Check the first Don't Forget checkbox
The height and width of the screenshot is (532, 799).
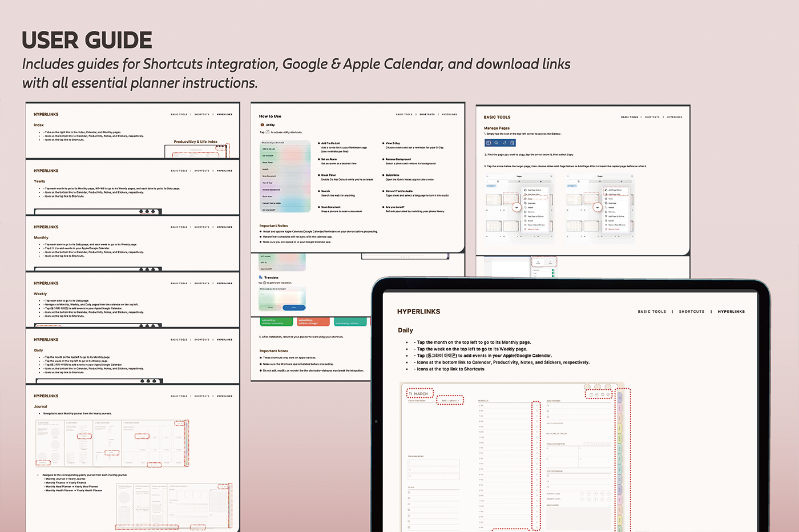(x=548, y=406)
